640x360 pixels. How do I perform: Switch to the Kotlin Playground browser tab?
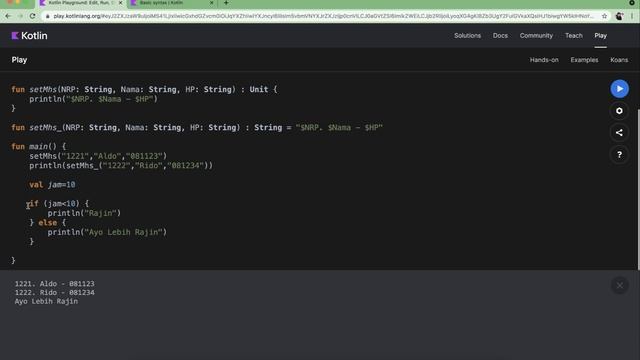coord(81,3)
